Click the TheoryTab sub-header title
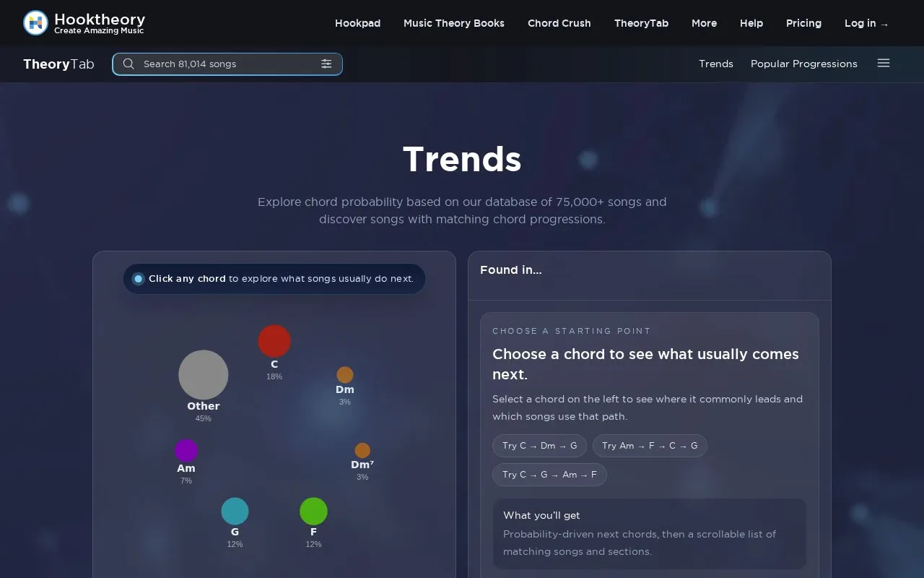 [x=58, y=64]
